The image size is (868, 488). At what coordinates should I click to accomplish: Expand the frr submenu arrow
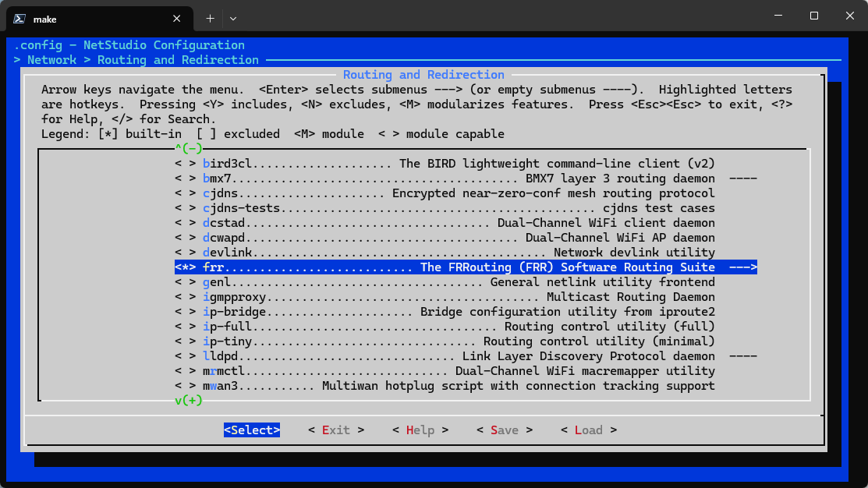(742, 267)
